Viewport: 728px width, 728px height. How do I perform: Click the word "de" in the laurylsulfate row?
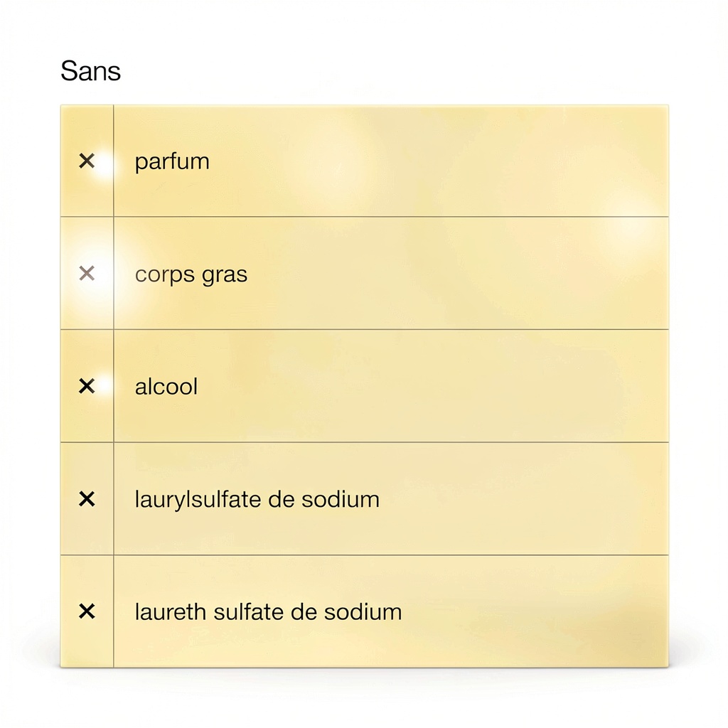(x=282, y=499)
